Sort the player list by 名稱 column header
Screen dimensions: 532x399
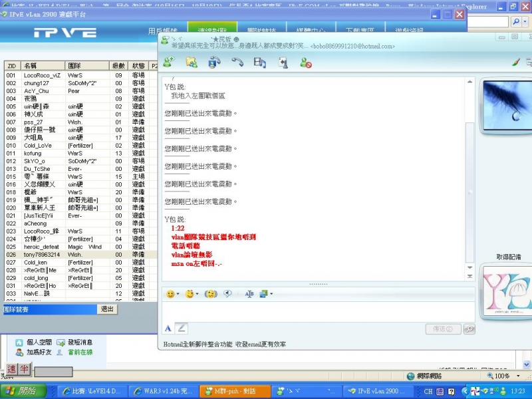pyautogui.click(x=43, y=66)
